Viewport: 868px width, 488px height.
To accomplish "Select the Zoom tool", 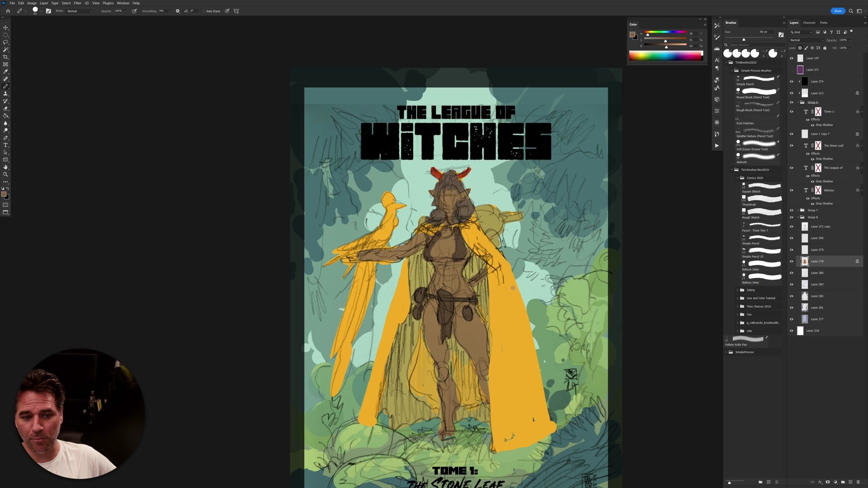I will tap(5, 174).
